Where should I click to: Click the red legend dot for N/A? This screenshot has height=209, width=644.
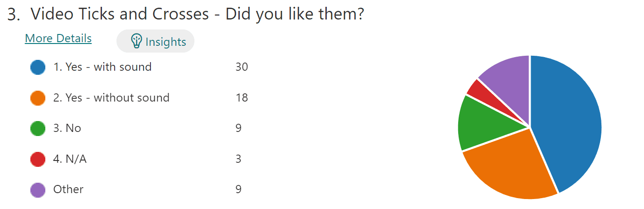click(38, 159)
